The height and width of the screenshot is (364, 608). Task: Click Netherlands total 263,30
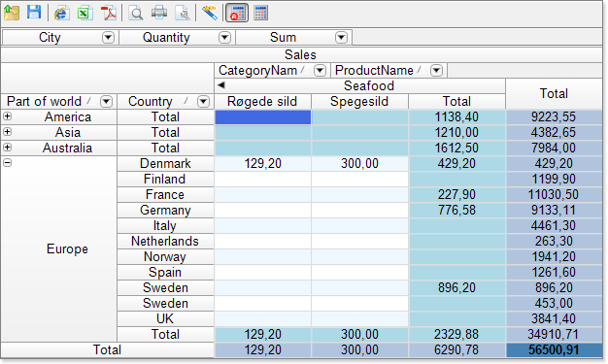click(x=554, y=241)
